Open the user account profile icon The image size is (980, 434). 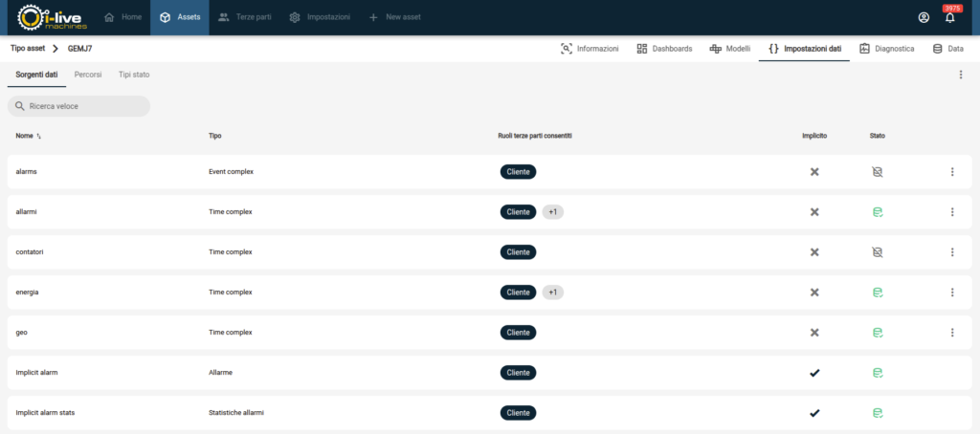pyautogui.click(x=924, y=18)
